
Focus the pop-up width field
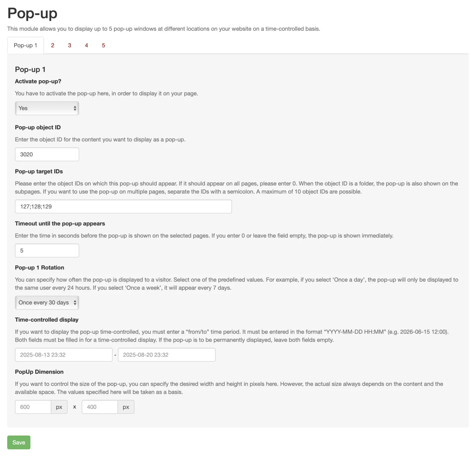33,407
